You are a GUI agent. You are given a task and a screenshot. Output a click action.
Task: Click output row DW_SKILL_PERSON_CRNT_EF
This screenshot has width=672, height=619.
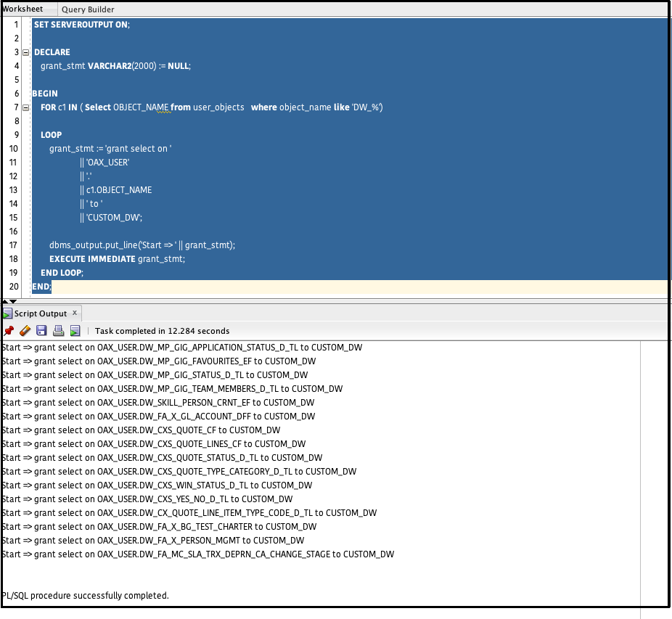pos(158,403)
